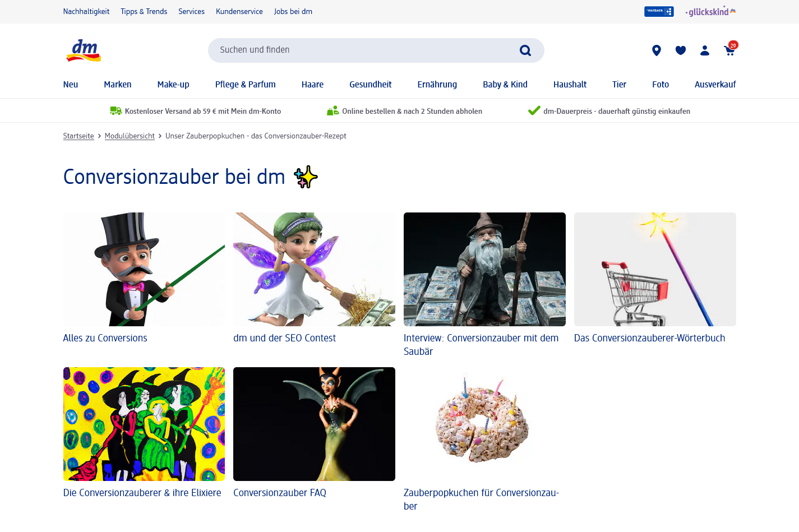799x532 pixels.
Task: Open the Kundenservice link
Action: tap(239, 11)
